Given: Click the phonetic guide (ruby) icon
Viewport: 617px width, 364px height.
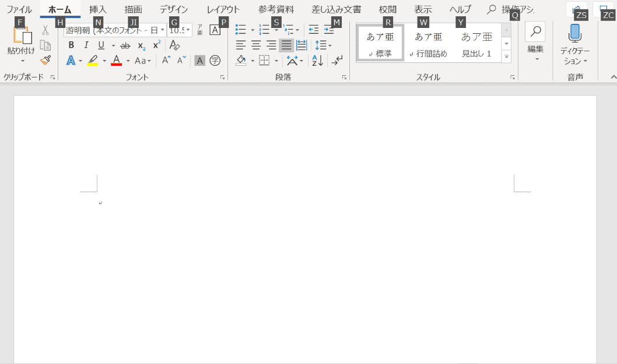Looking at the screenshot, I should click(x=200, y=30).
